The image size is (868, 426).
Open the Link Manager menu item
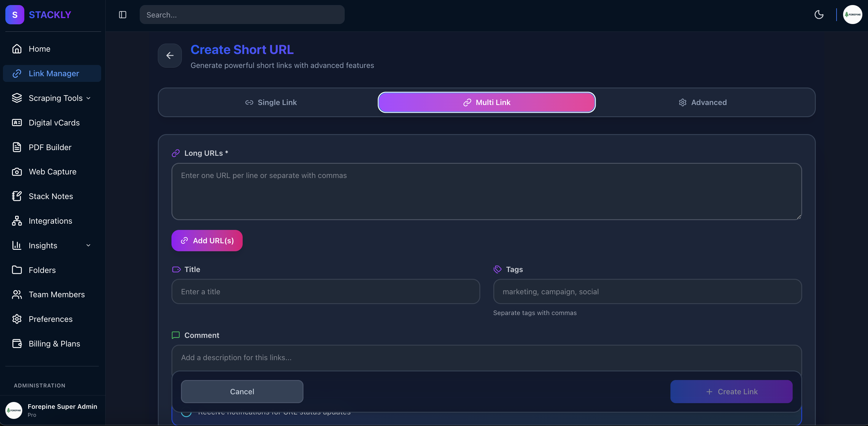pos(53,73)
